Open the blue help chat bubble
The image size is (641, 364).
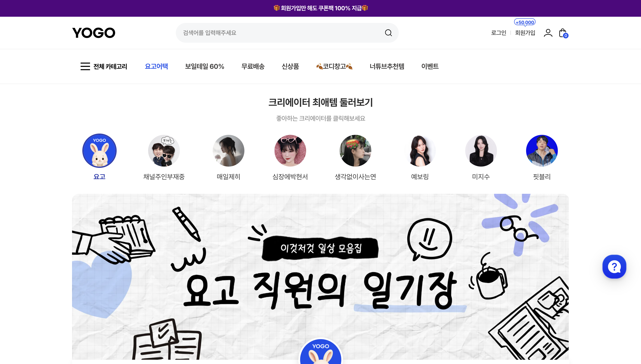click(614, 266)
